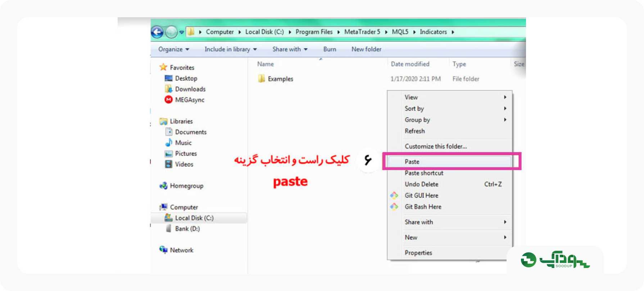Sort by the Name column header
Screen dimensions: 644x291
pos(266,64)
